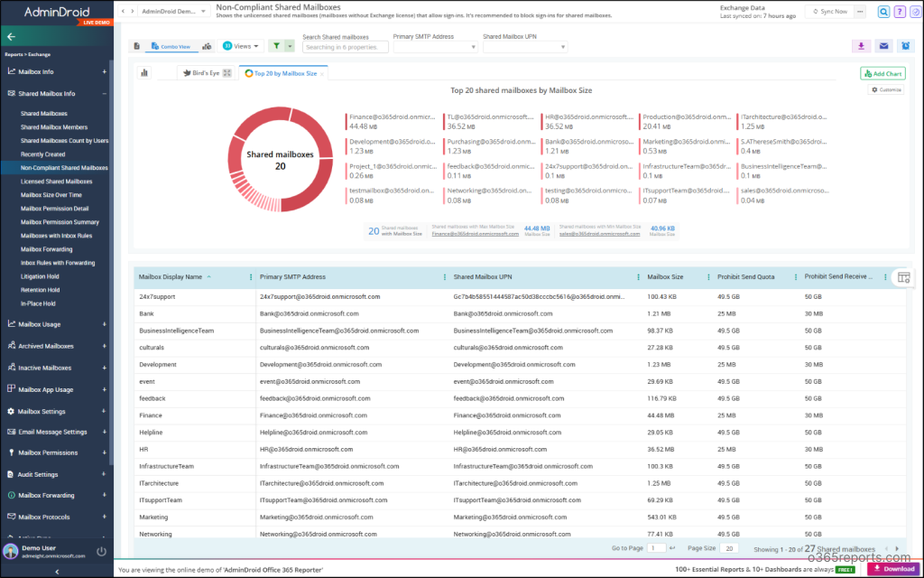
Task: Open Mailbox Display Name column options menu
Action: pos(251,277)
